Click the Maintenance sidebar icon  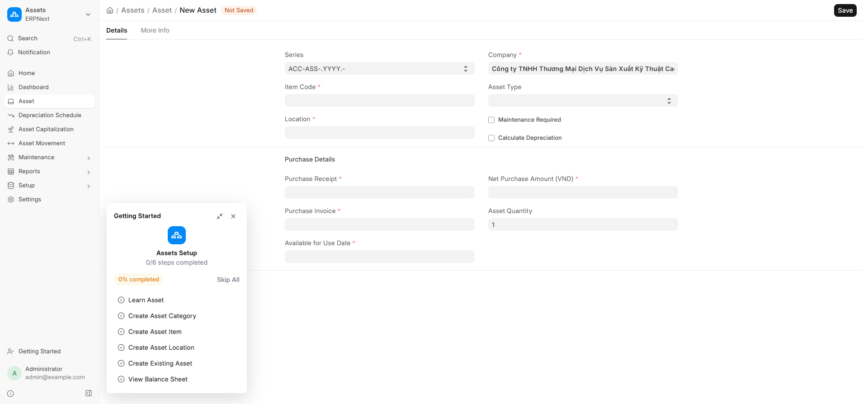pyautogui.click(x=11, y=157)
